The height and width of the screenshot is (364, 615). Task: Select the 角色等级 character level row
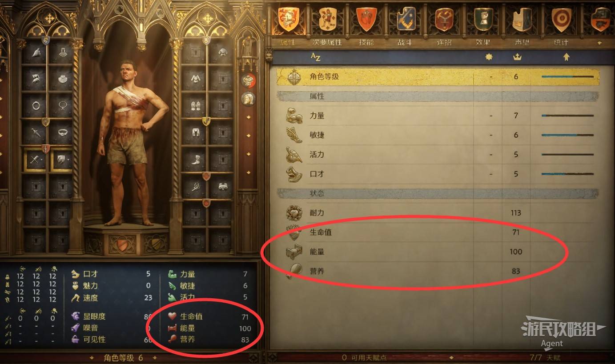(438, 76)
